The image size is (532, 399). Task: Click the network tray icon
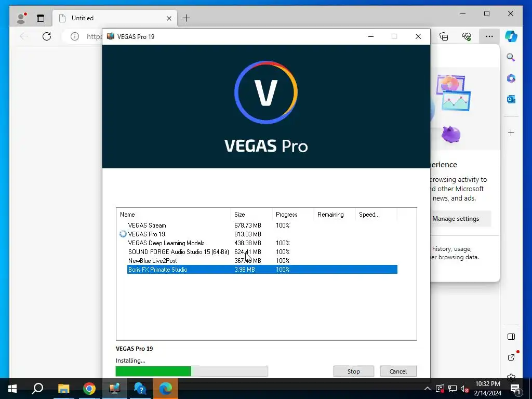[453, 389]
